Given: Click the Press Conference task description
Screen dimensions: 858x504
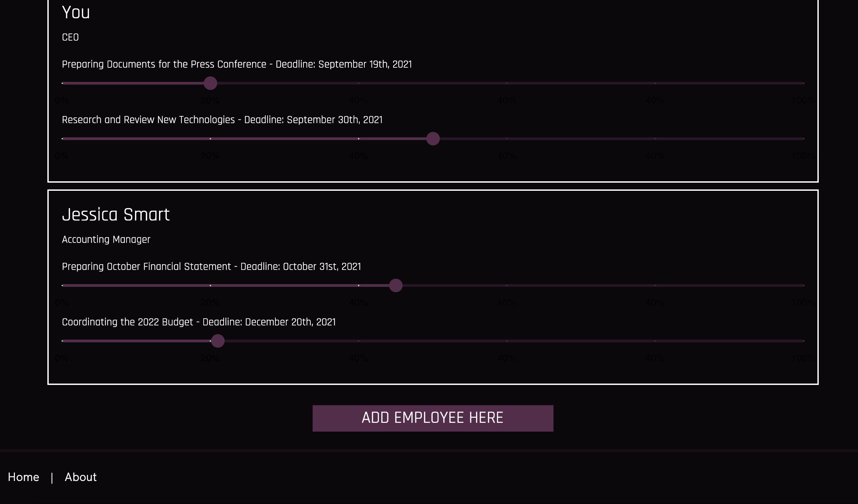Looking at the screenshot, I should [x=236, y=64].
